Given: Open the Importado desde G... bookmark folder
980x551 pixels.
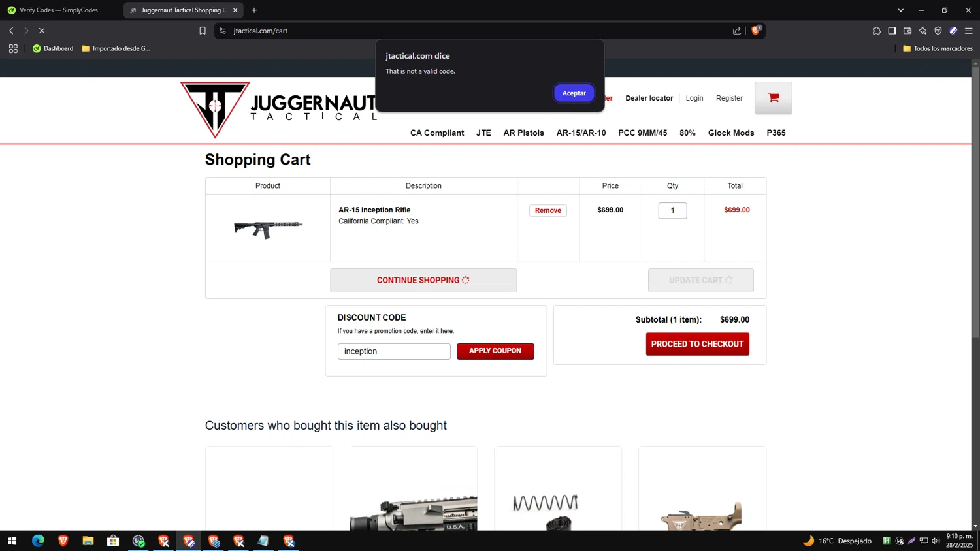Looking at the screenshot, I should [116, 48].
